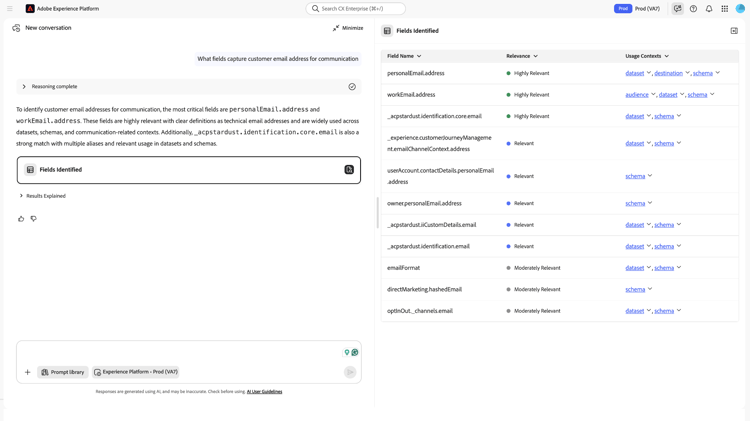Click the plus add-attachment icon

(x=27, y=372)
